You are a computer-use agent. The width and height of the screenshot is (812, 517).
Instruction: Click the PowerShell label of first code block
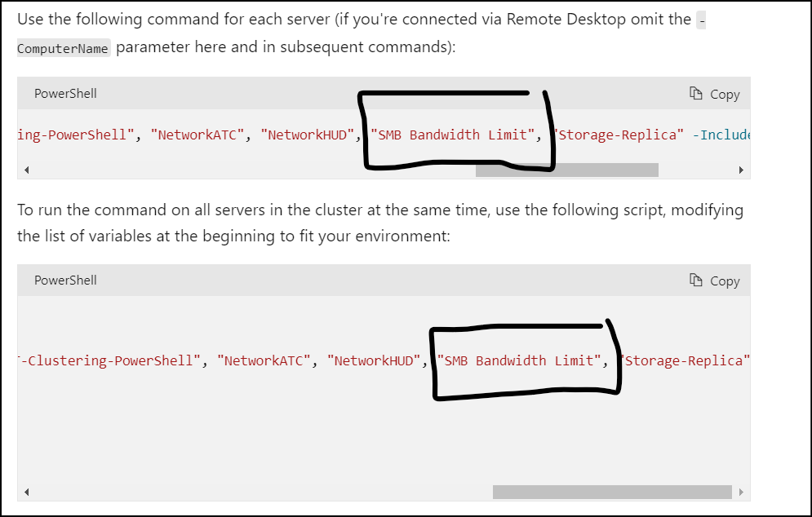(65, 94)
